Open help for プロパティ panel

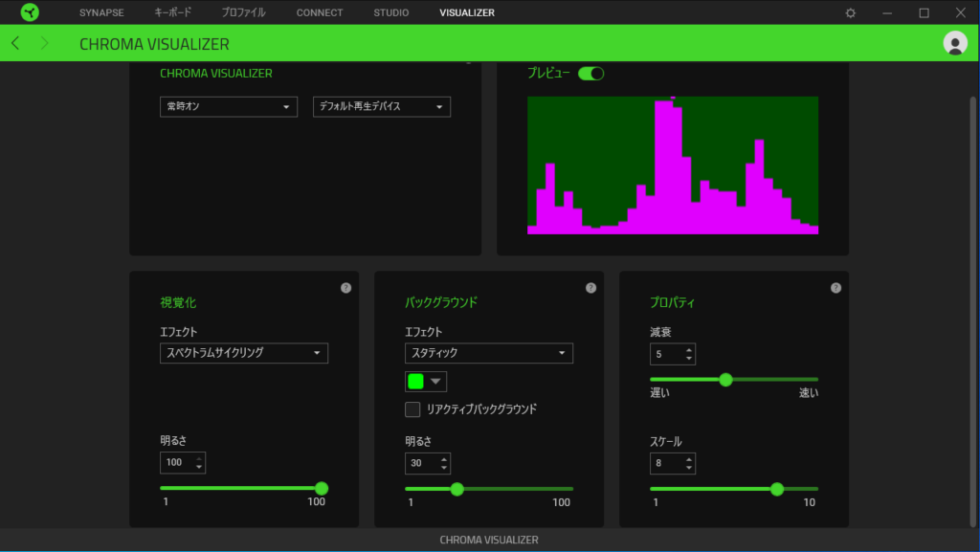coord(835,288)
